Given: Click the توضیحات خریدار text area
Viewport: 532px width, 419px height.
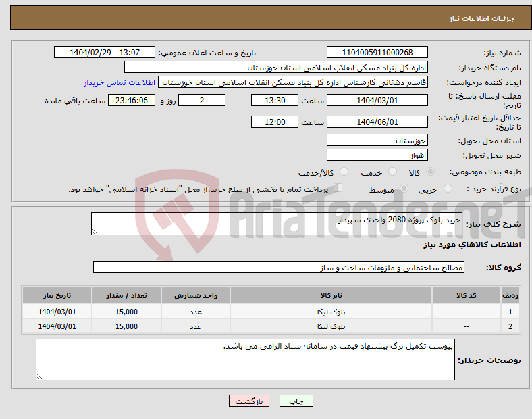Looking at the screenshot, I should (x=245, y=360).
